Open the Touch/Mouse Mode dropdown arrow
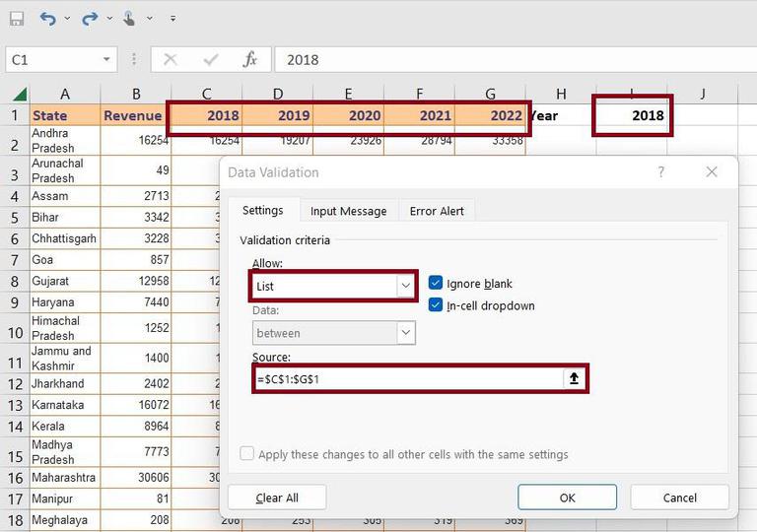The width and height of the screenshot is (757, 532). coord(150,19)
